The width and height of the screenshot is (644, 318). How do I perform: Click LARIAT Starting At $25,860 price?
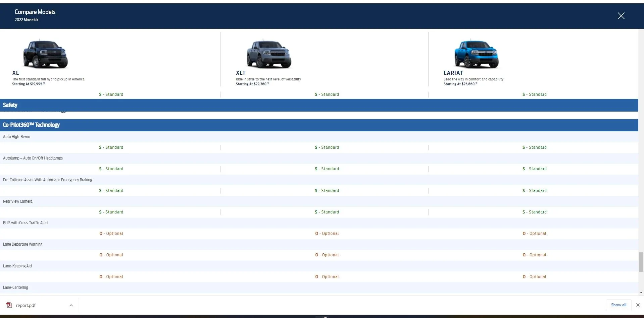460,84
